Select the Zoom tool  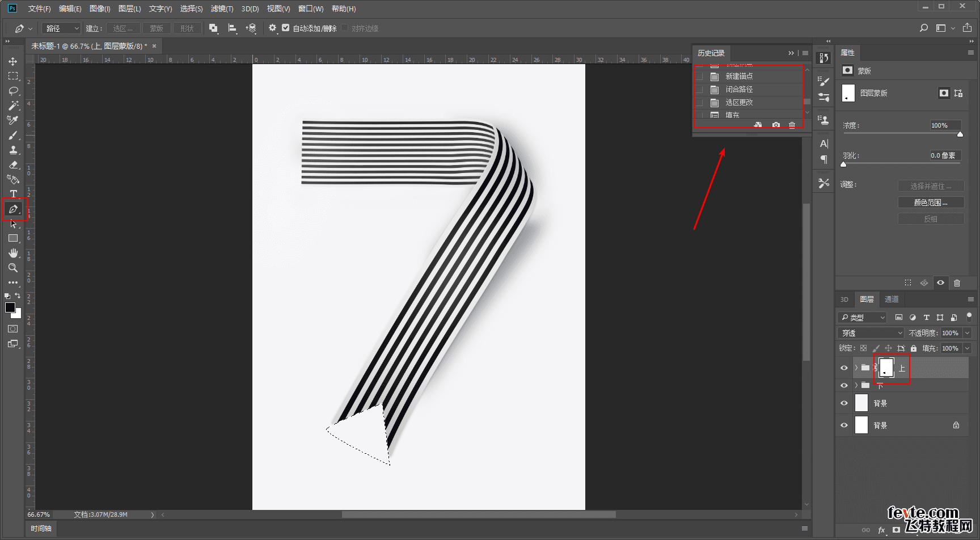(x=13, y=268)
